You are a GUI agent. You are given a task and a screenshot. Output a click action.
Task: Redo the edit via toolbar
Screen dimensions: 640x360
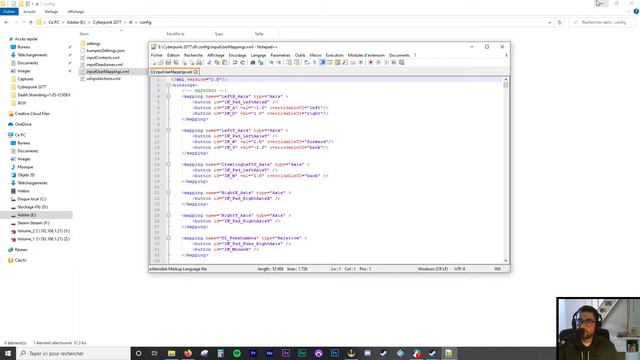coord(243,62)
